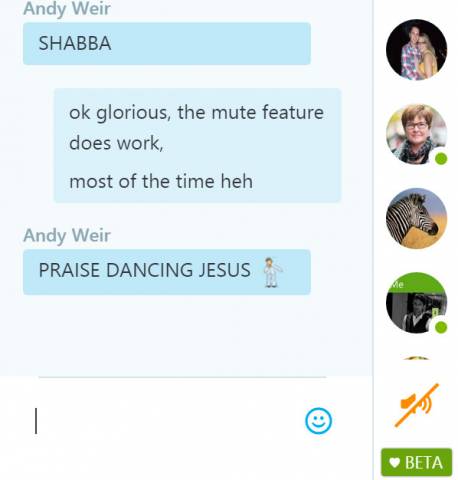Click into the message text input field
Image resolution: width=458 pixels, height=480 pixels.
tap(167, 421)
